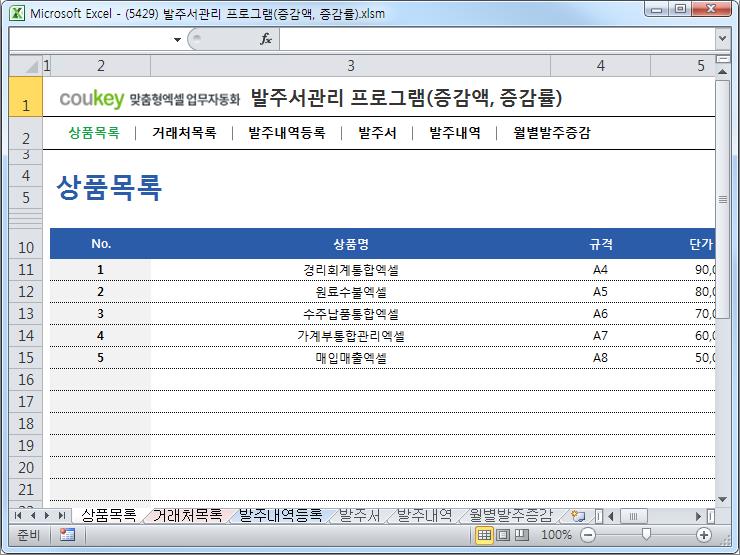Click the 준비 status bar text
This screenshot has width=740, height=555.
(x=28, y=535)
